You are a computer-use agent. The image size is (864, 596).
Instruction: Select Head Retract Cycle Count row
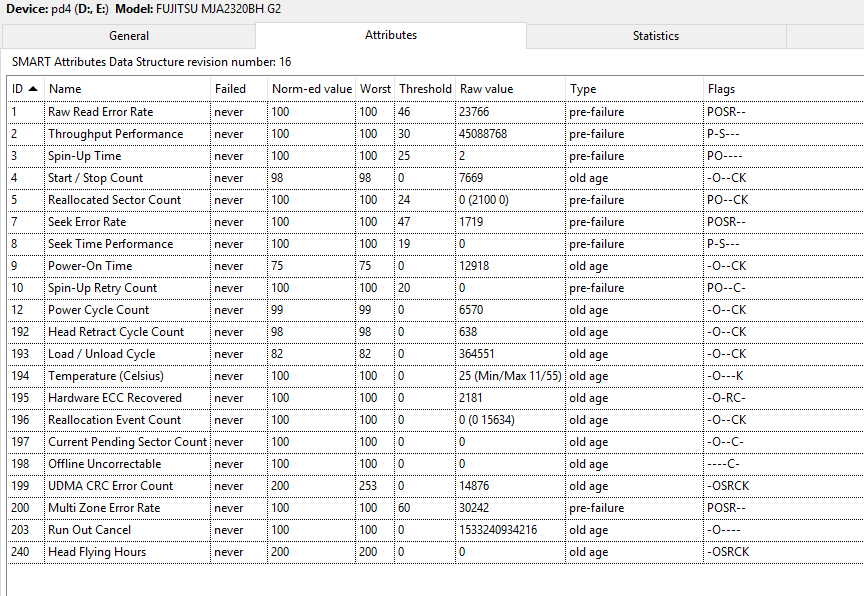tap(436, 332)
